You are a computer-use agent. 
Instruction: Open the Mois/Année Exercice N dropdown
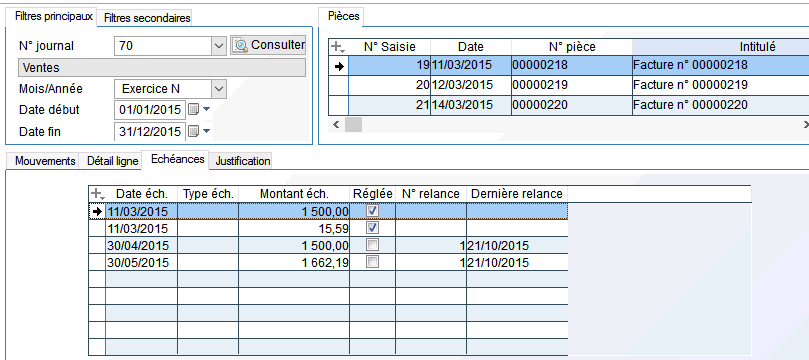pyautogui.click(x=219, y=89)
